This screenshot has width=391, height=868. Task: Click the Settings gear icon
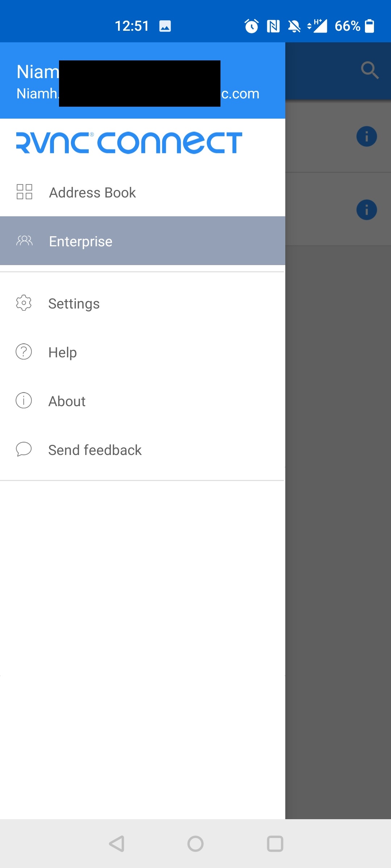tap(23, 303)
